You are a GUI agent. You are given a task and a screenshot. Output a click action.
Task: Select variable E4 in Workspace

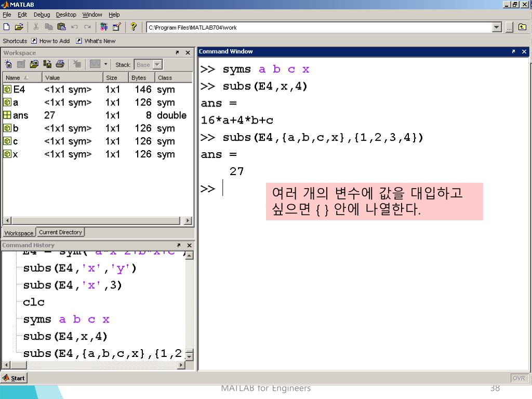[x=98, y=89]
